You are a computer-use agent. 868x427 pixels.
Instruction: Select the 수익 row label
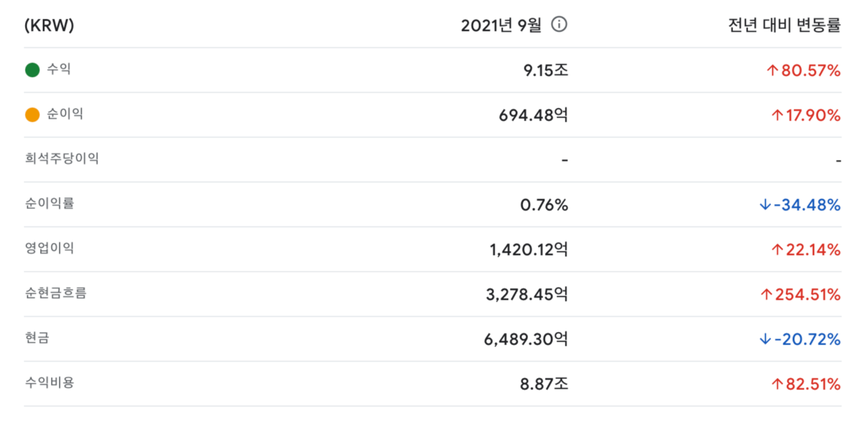pos(58,69)
